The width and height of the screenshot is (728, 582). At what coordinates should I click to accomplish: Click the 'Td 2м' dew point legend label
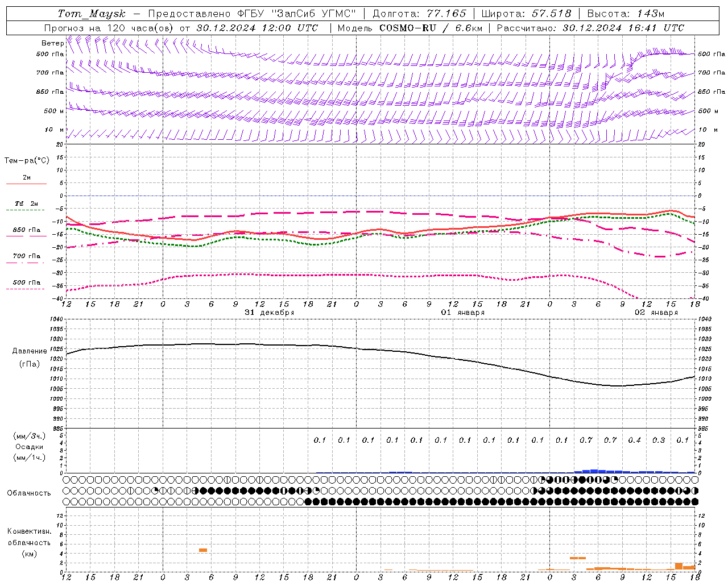27,203
